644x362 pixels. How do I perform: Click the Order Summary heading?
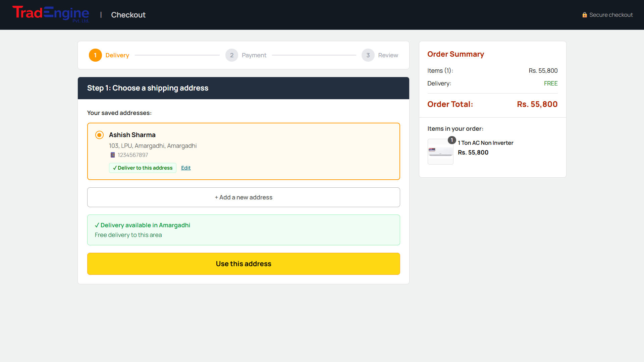455,54
